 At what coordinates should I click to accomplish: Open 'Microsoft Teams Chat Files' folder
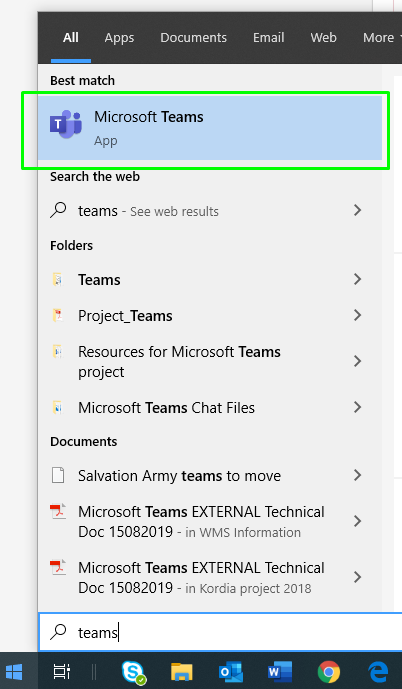pyautogui.click(x=210, y=407)
